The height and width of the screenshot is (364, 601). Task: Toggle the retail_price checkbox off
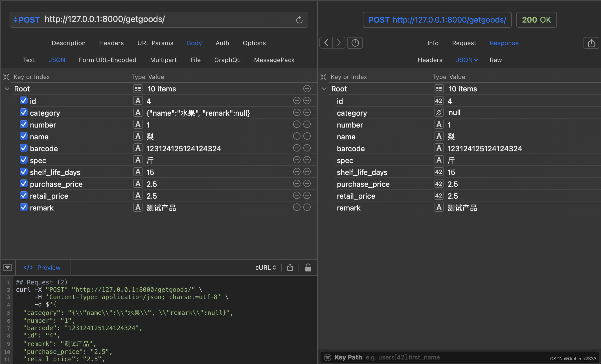tap(24, 196)
